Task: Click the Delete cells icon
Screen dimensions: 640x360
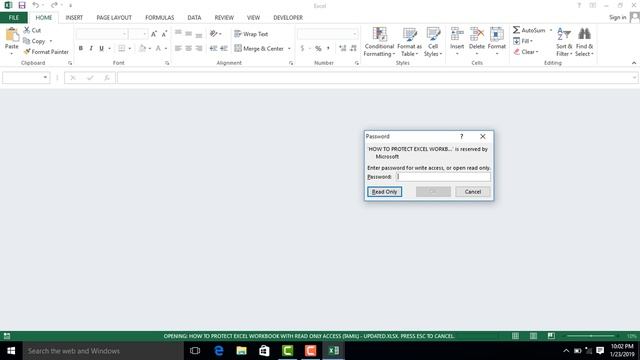Action: (x=477, y=34)
